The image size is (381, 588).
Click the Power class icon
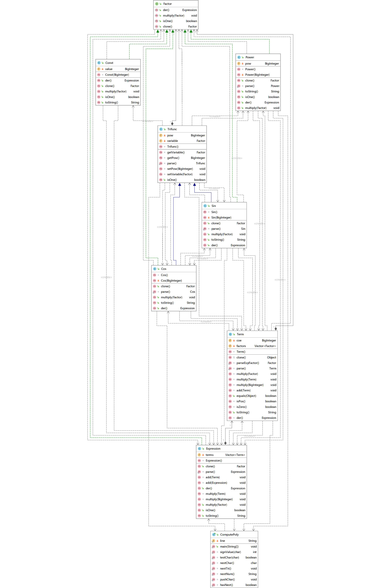[239, 57]
